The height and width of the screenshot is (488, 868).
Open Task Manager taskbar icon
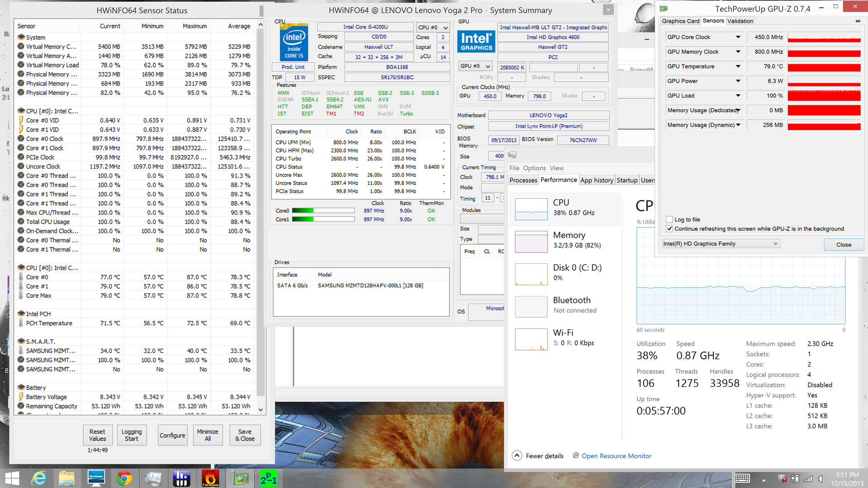point(153,478)
